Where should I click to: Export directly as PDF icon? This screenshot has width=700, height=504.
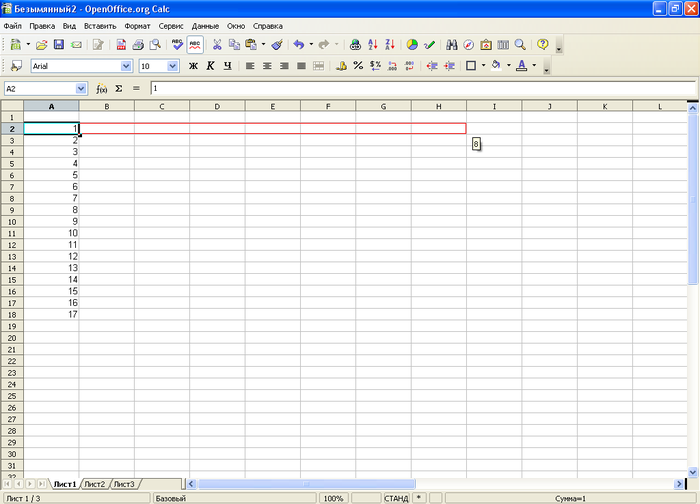pos(121,45)
